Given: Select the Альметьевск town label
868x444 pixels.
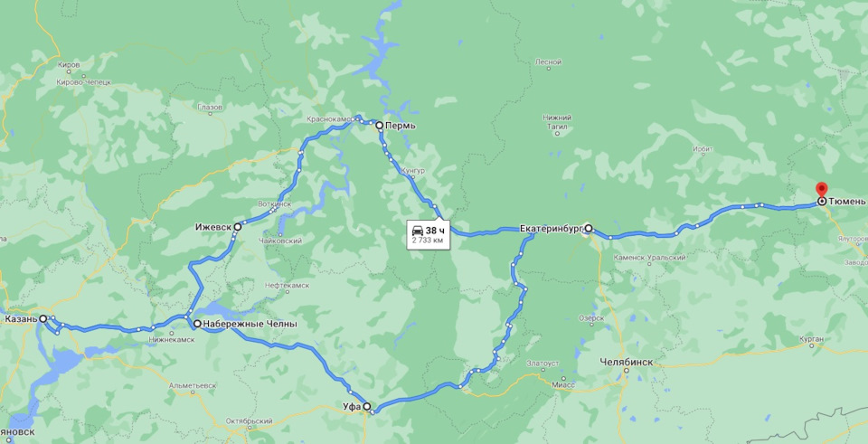Looking at the screenshot, I should 193,384.
